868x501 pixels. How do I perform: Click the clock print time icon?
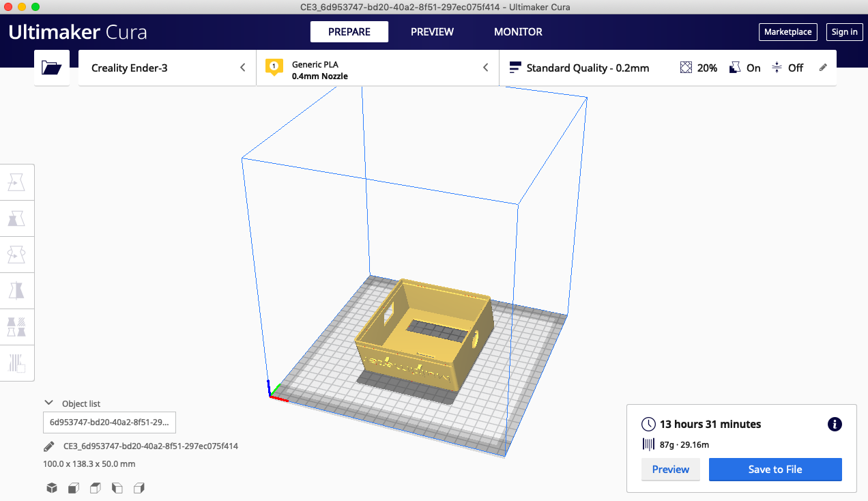pyautogui.click(x=648, y=424)
